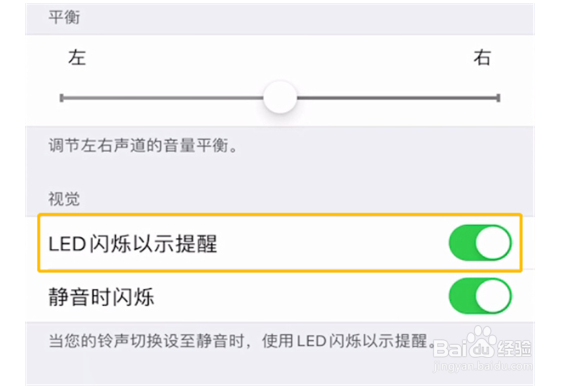
Task: Click the 左 channel label
Action: pos(77,58)
